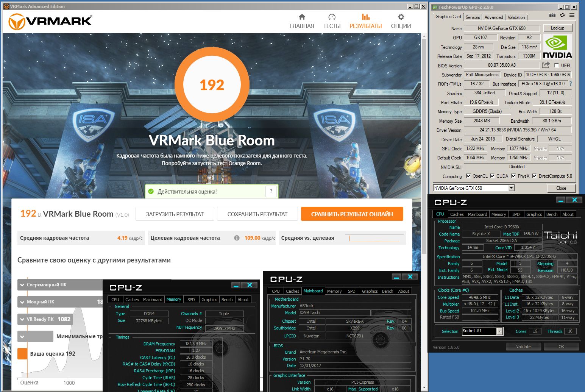Click the 4.19 кадр/с average frame rate
585x392 pixels.
coord(130,238)
